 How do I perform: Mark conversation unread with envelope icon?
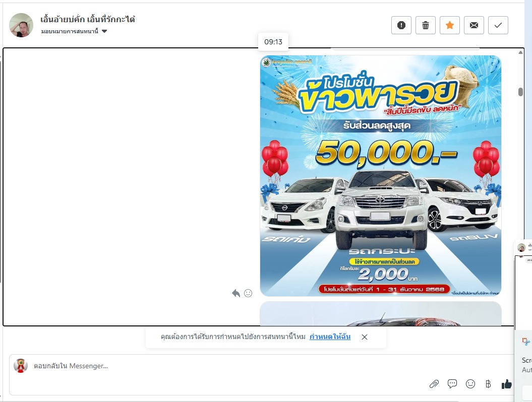tap(474, 25)
